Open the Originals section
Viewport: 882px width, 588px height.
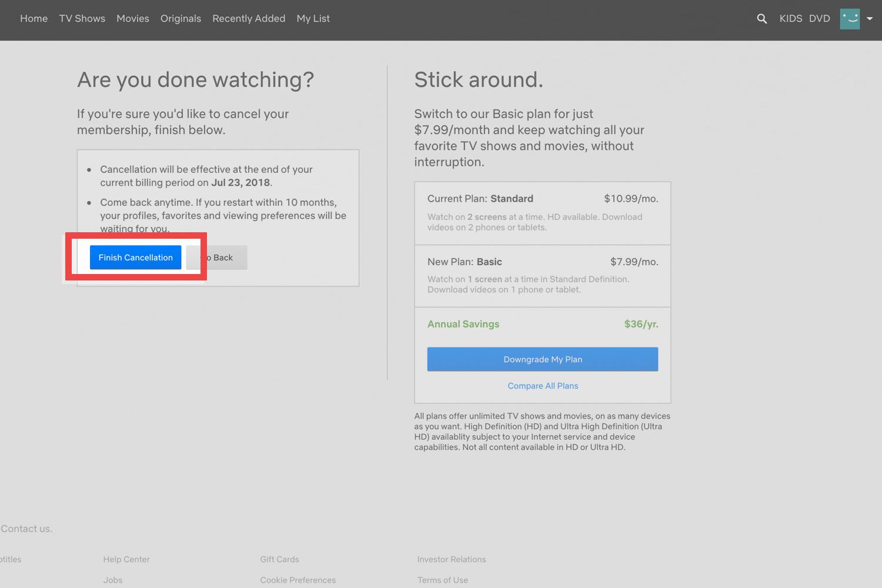click(181, 18)
